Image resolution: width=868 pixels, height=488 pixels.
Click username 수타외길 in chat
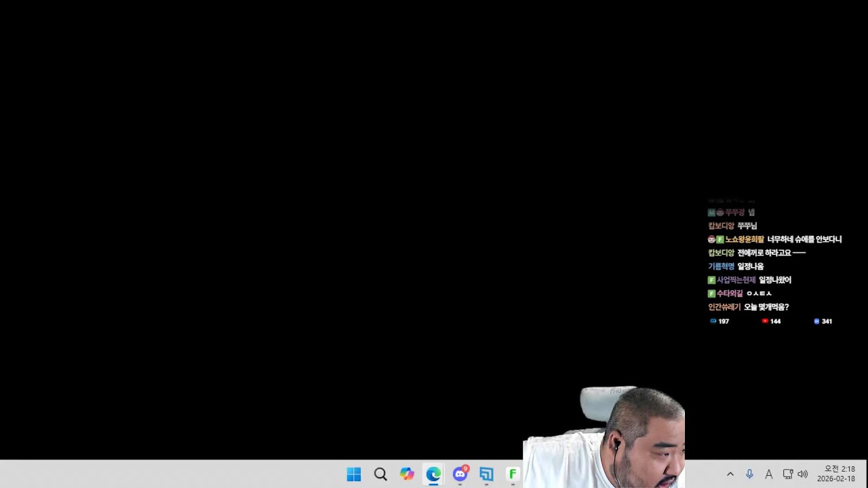[x=730, y=293]
